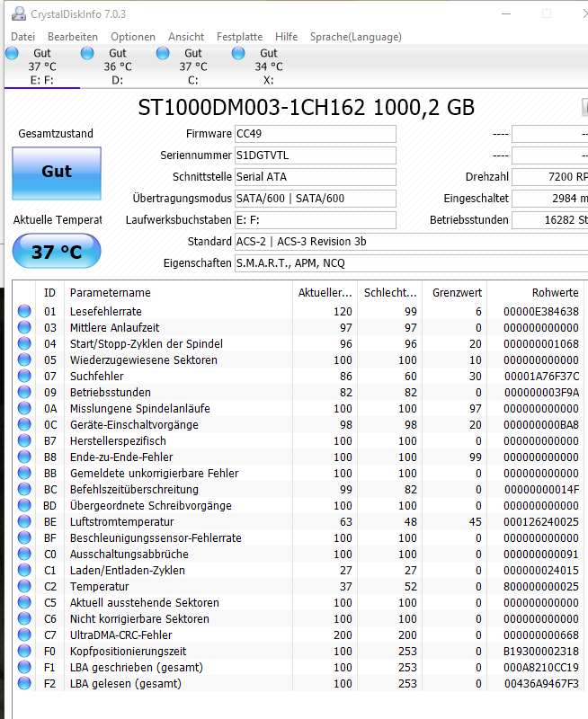This screenshot has height=719, width=588.
Task: Click status icon for Gemeldete unkorrigierbare Fehler
Action: 24,473
